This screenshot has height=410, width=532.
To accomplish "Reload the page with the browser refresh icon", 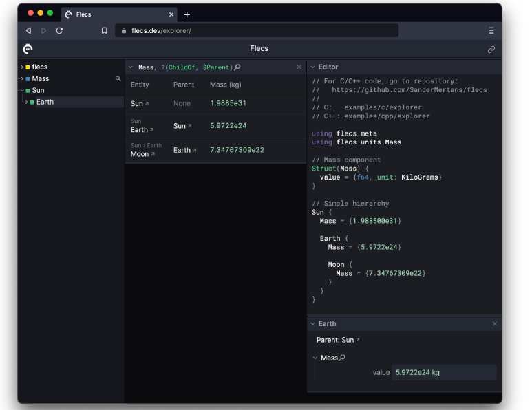I will 60,30.
